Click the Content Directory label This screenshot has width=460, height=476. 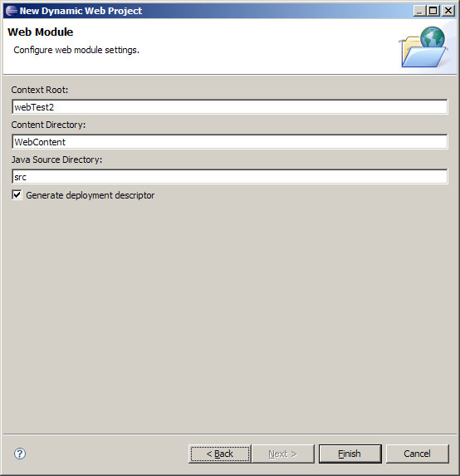tap(48, 125)
